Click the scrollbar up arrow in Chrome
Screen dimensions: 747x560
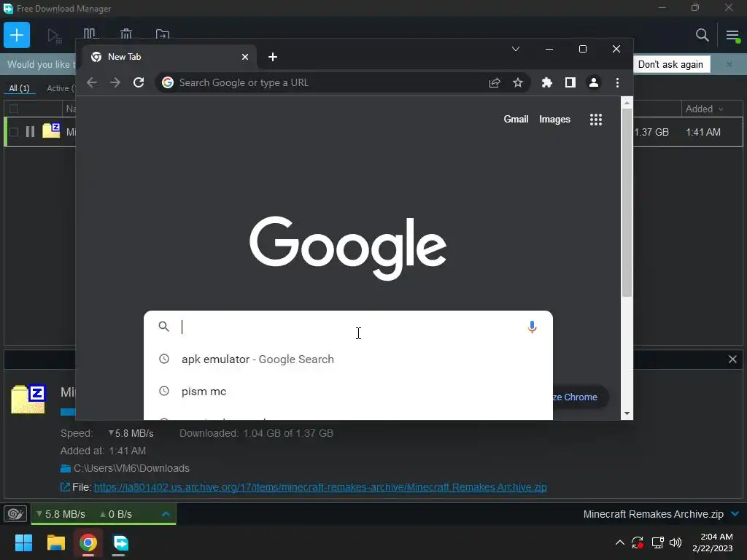pyautogui.click(x=627, y=102)
